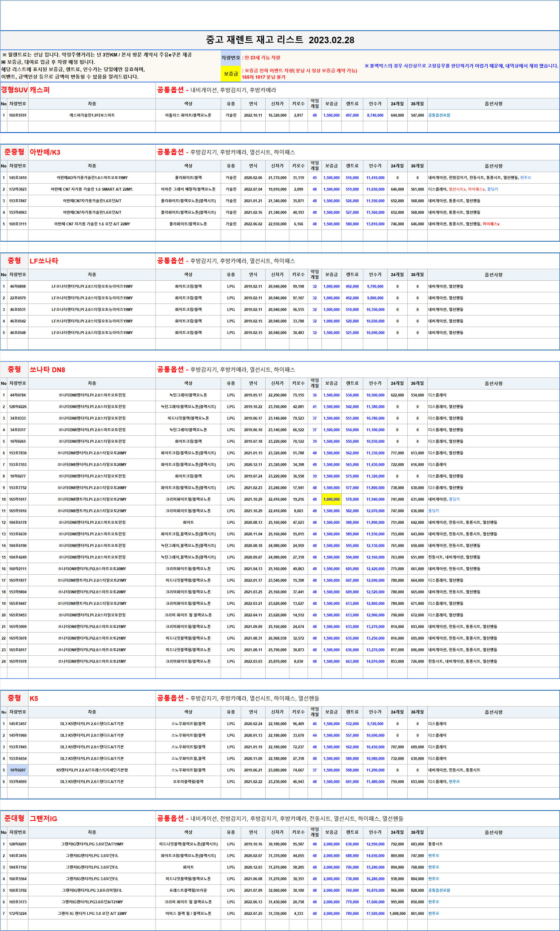The image size is (560, 931).
Task: Select vehicle number 10하0265
Action: pos(18,441)
